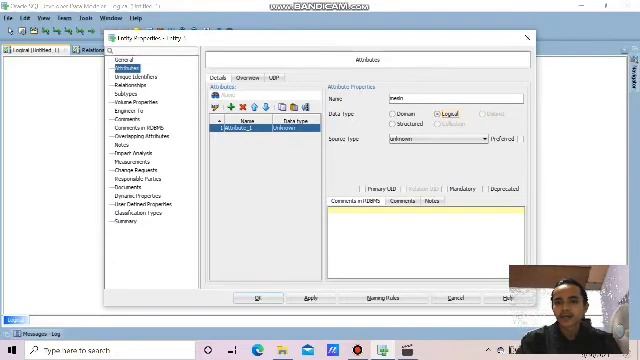Click the Cortana circle icon in taskbar
This screenshot has height=360, width=640.
pos(208,350)
